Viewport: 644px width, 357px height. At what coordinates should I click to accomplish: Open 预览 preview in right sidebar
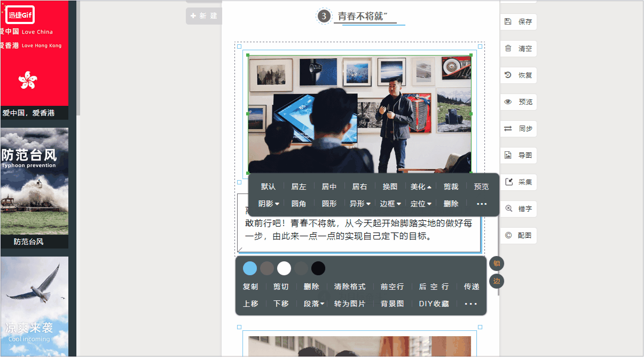point(518,102)
